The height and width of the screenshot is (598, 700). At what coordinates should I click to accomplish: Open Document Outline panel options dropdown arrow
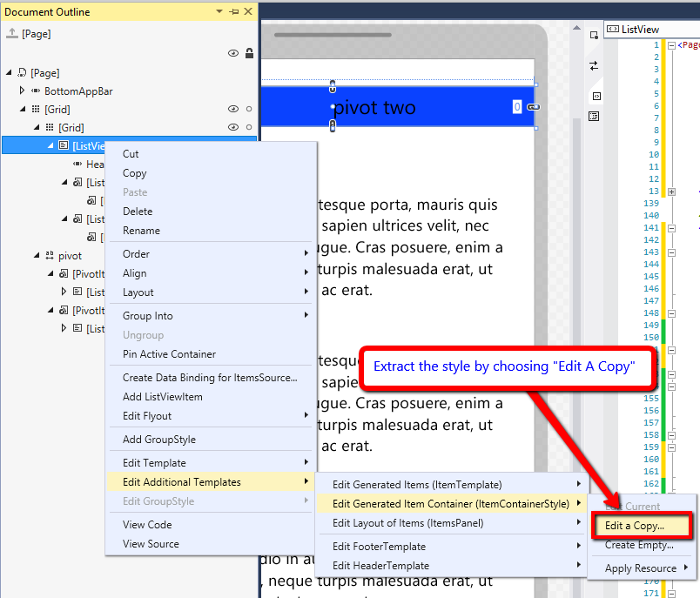[x=219, y=12]
